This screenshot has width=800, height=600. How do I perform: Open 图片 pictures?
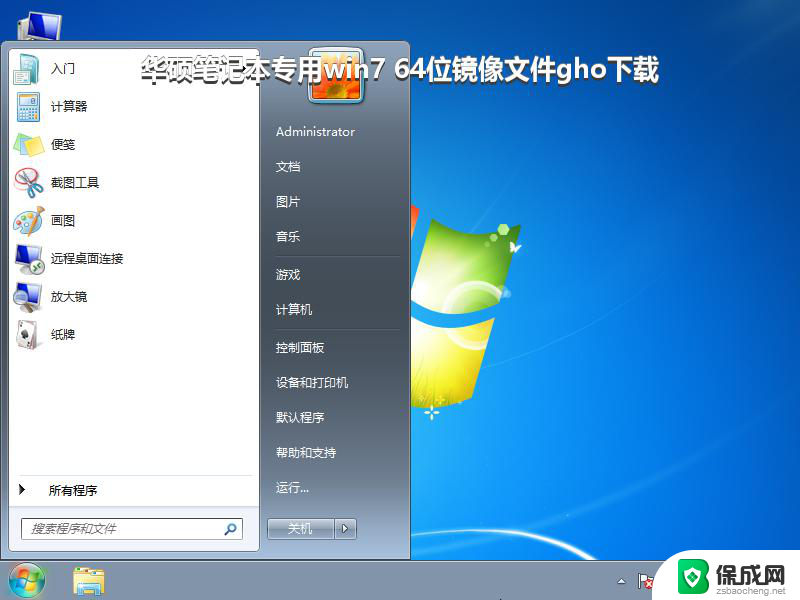(288, 202)
